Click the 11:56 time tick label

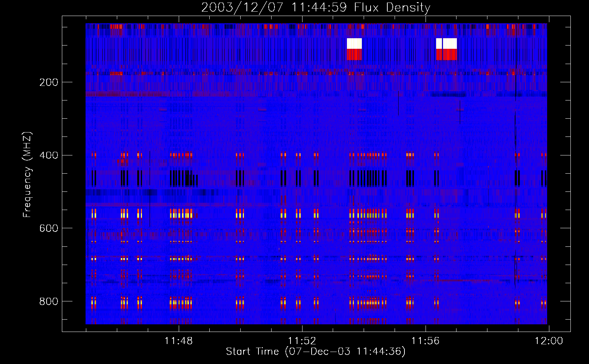tap(425, 341)
